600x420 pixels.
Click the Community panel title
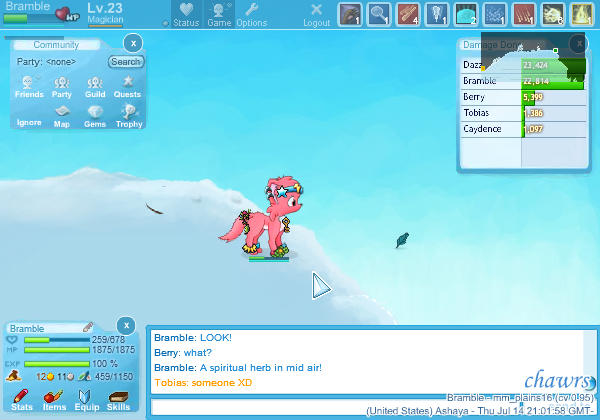pyautogui.click(x=56, y=45)
